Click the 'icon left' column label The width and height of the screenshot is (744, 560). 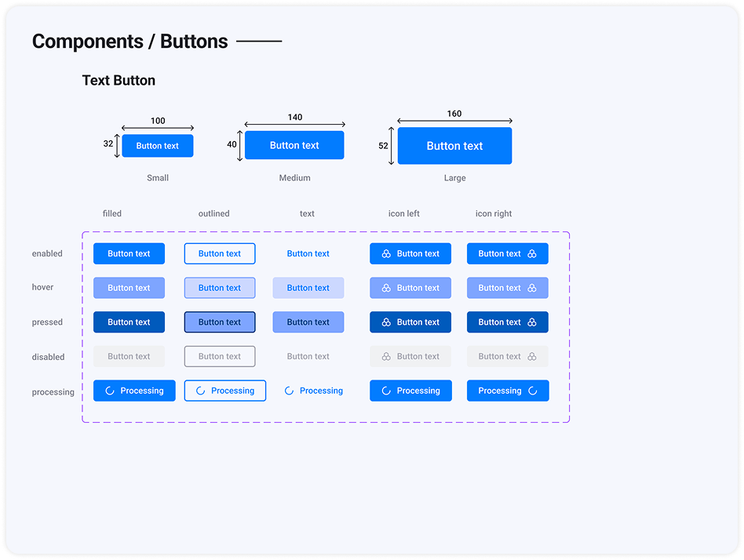[x=404, y=213]
